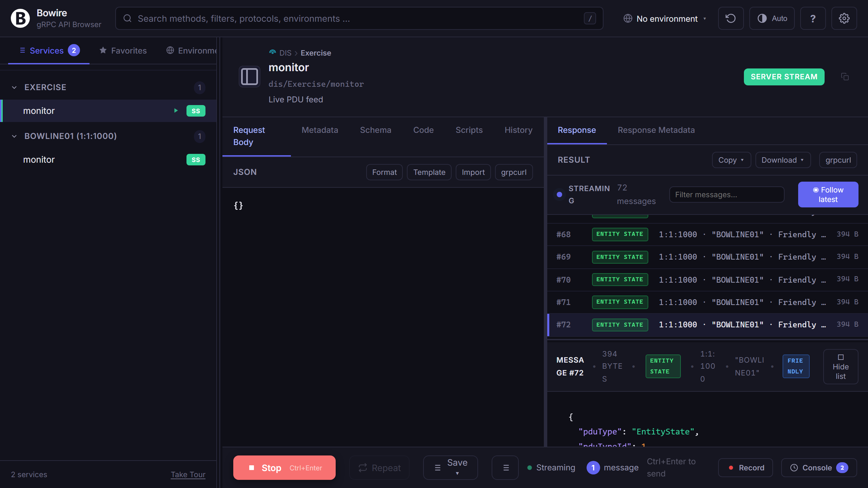Toggle the Auto theme mode
Screen dimensions: 868x488
click(x=772, y=18)
